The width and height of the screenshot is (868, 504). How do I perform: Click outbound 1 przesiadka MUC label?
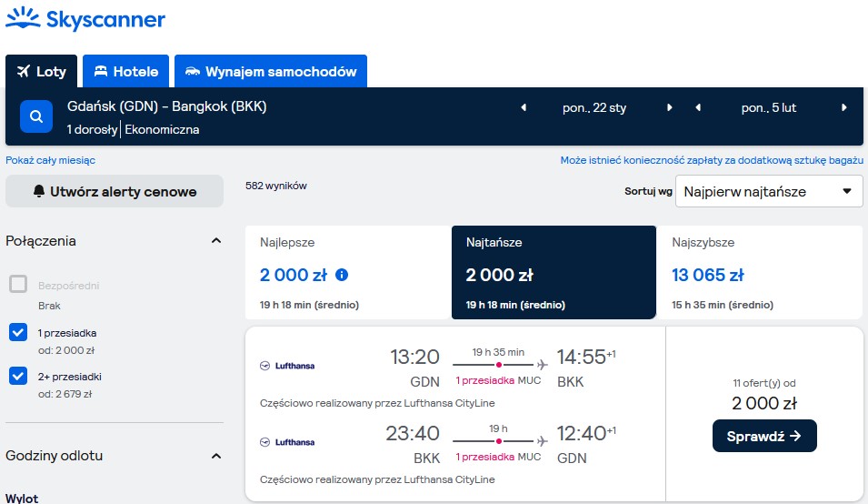point(498,380)
